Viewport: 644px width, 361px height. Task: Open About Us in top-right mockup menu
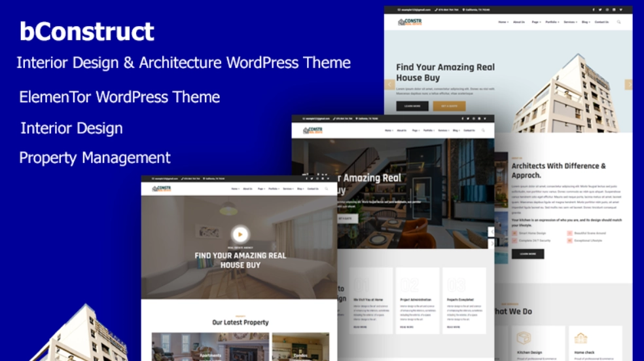pos(519,22)
